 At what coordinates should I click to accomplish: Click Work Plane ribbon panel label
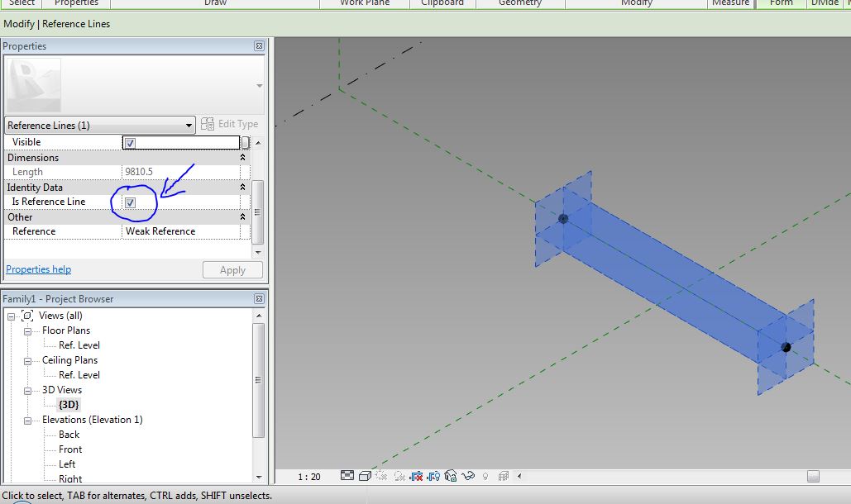tap(365, 2)
